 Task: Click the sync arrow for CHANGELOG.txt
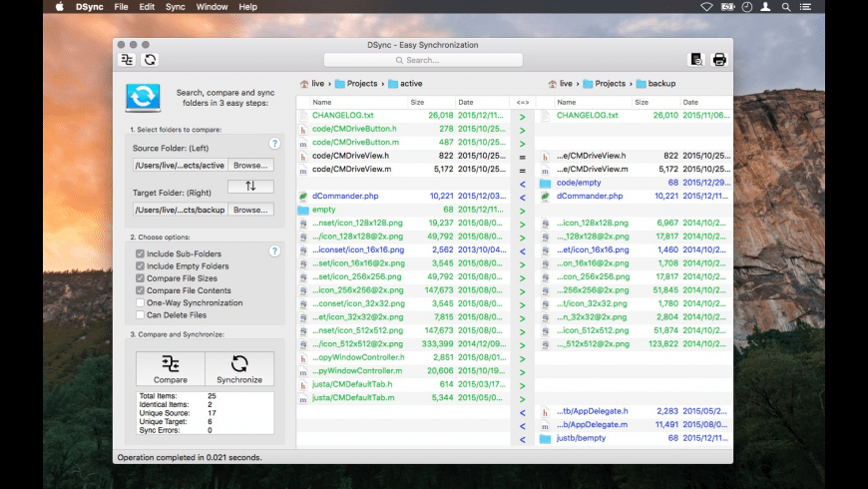pyautogui.click(x=522, y=117)
